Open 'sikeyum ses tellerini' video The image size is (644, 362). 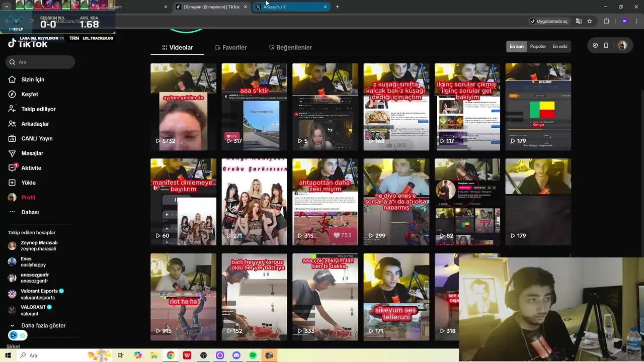(396, 297)
